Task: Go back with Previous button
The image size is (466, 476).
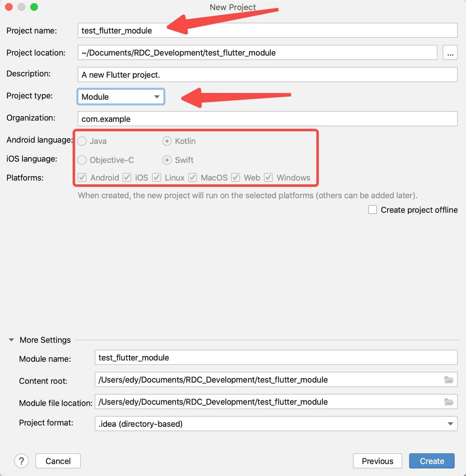Action: (378, 461)
